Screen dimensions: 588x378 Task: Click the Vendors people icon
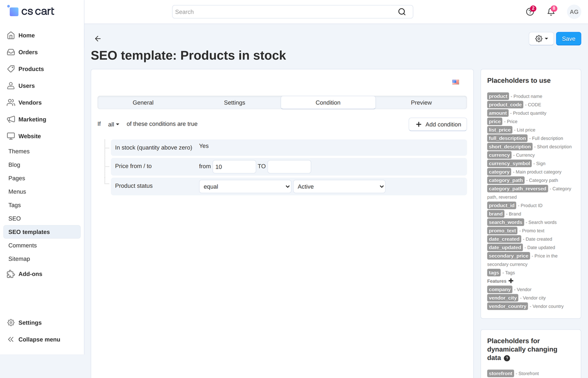pos(11,102)
